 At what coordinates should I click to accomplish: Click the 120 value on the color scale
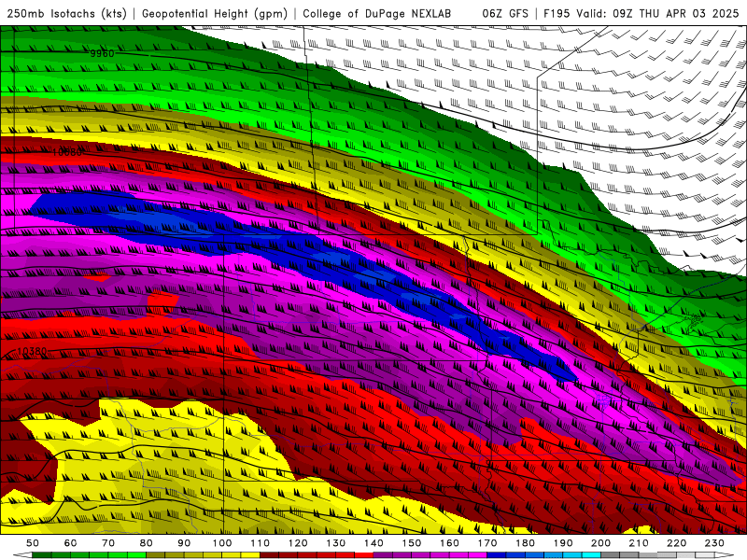(298, 543)
